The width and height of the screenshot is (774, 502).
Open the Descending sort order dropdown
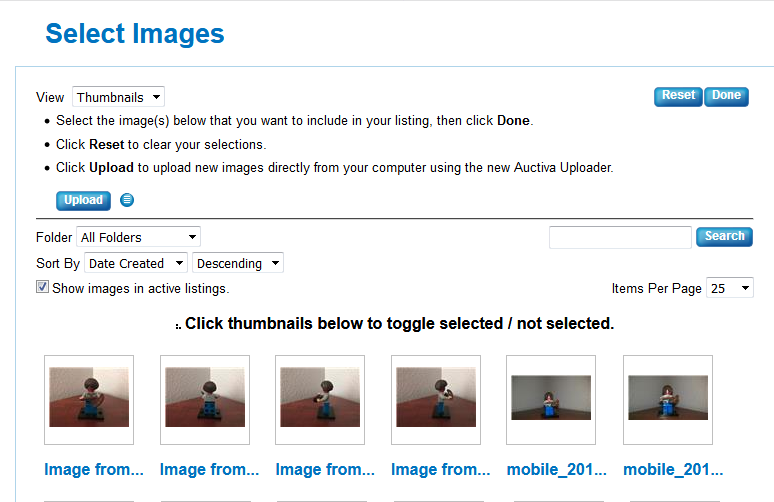click(237, 263)
